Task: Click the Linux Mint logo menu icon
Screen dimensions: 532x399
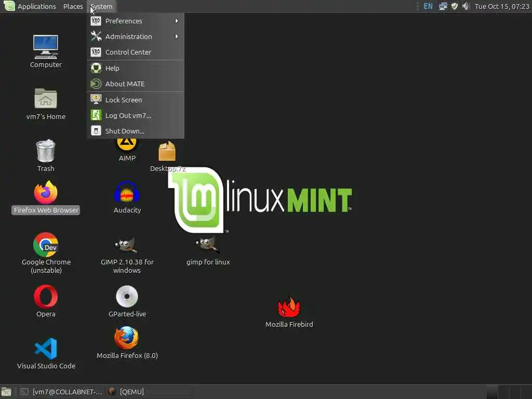Action: tap(8, 6)
